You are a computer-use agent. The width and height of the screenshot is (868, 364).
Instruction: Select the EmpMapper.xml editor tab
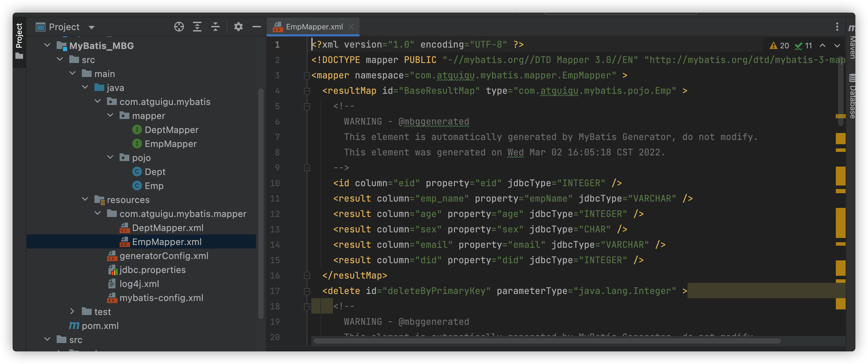[x=313, y=27]
